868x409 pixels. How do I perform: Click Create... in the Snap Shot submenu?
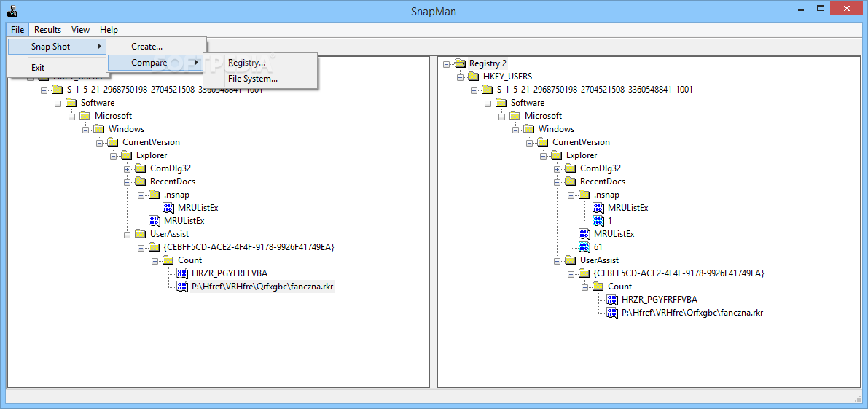[157, 47]
